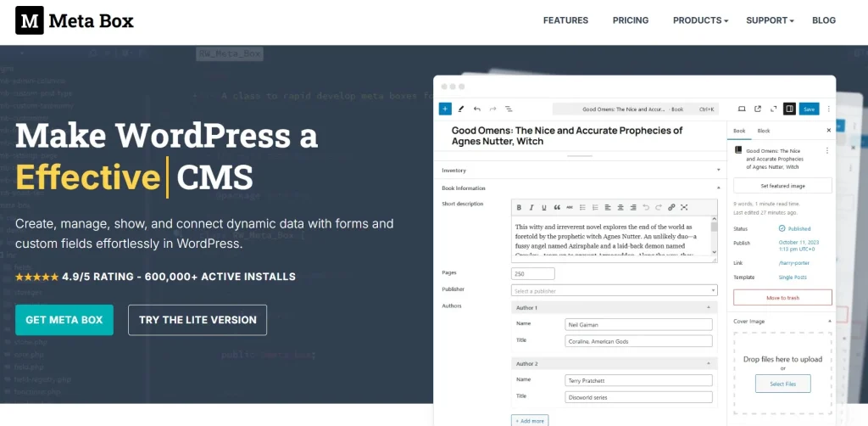Open the document overview list icon

click(509, 109)
